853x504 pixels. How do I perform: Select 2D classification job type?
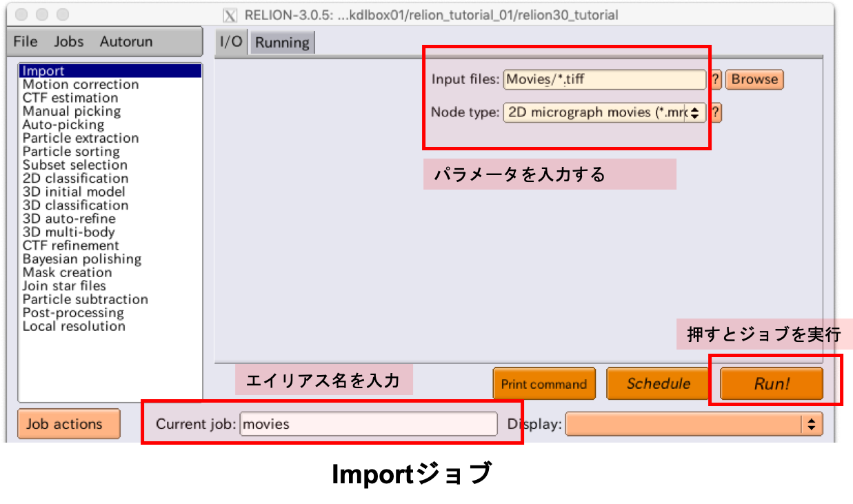(111, 179)
